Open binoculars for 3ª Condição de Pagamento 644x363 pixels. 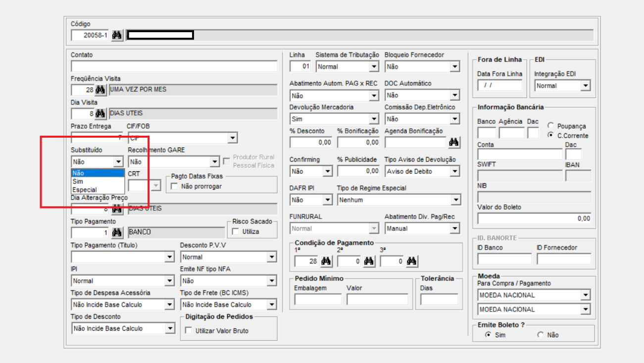[x=412, y=261]
